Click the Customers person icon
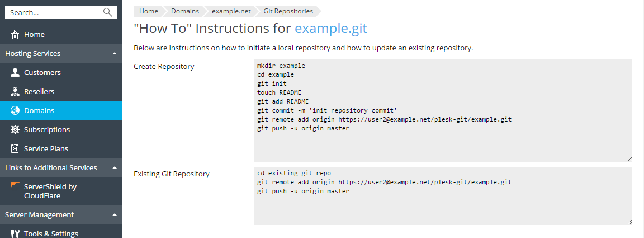 (15, 73)
